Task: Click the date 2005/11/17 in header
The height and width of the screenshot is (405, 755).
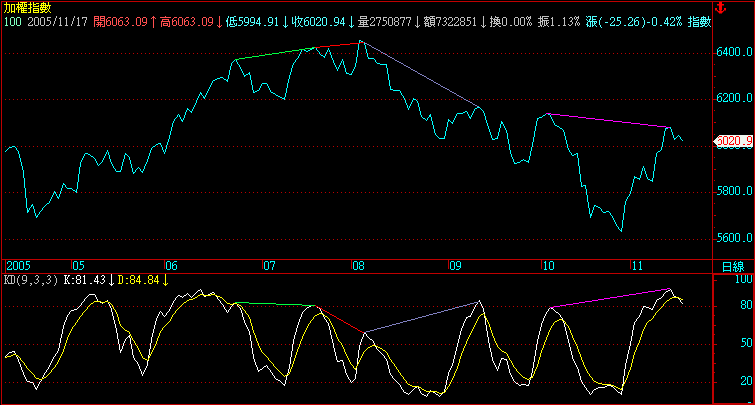Action: coord(58,22)
